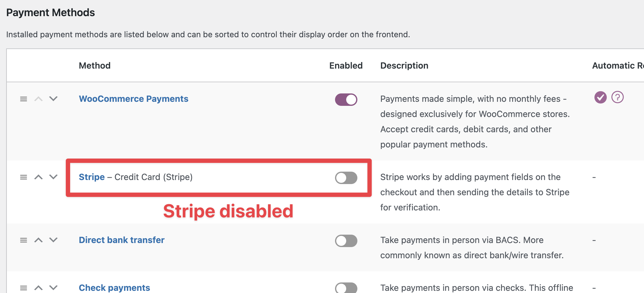
Task: Move Direct bank transfer up one position
Action: (x=38, y=240)
